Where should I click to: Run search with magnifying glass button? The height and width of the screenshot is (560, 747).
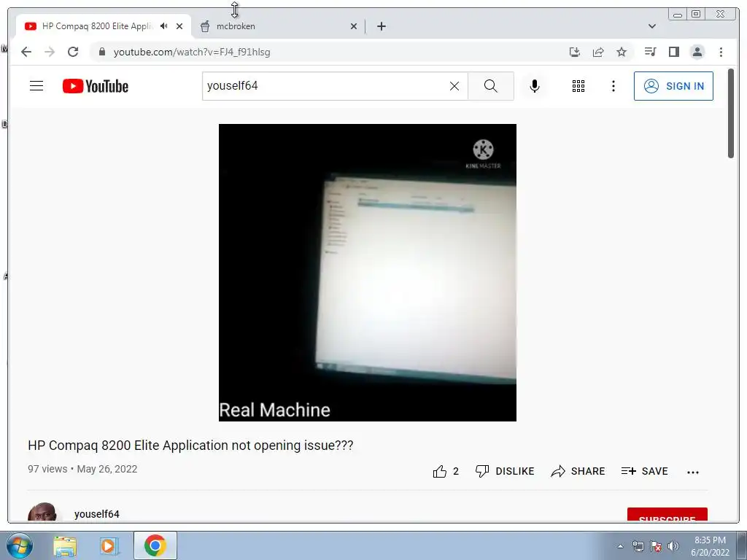(x=491, y=86)
